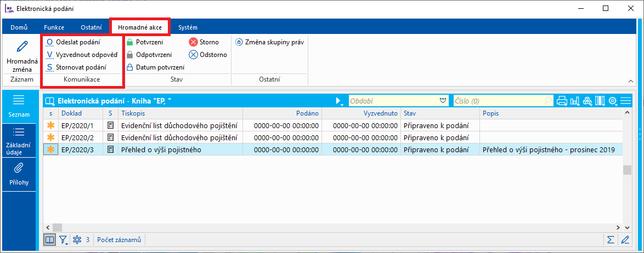
Task: Click the asterisk mark on EP/2020/1 row
Action: (51, 125)
